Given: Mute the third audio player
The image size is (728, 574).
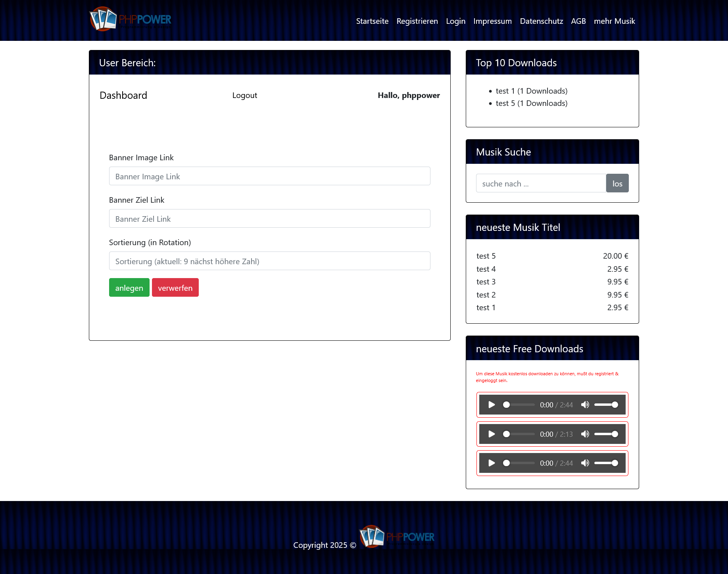Looking at the screenshot, I should pyautogui.click(x=585, y=463).
